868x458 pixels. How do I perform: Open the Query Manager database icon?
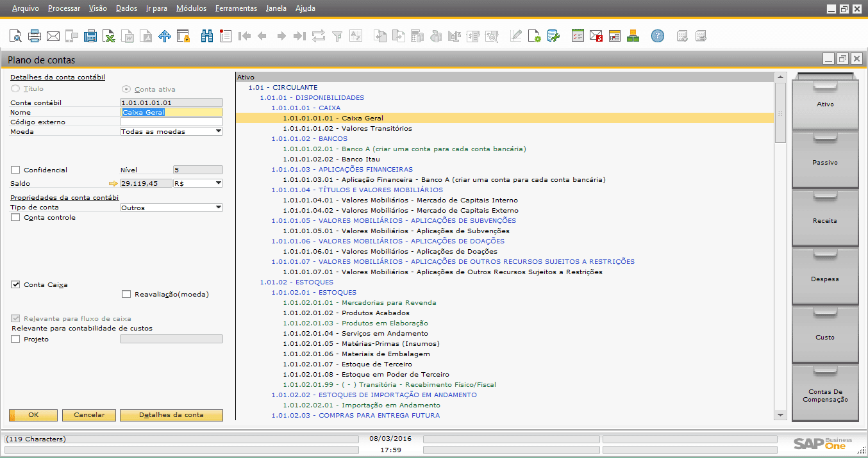[553, 36]
